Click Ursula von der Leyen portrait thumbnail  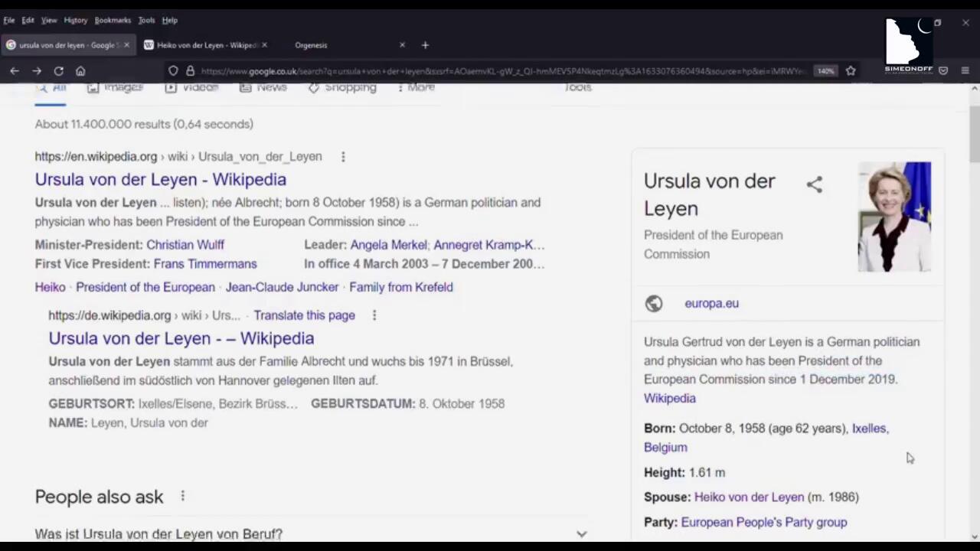click(894, 217)
